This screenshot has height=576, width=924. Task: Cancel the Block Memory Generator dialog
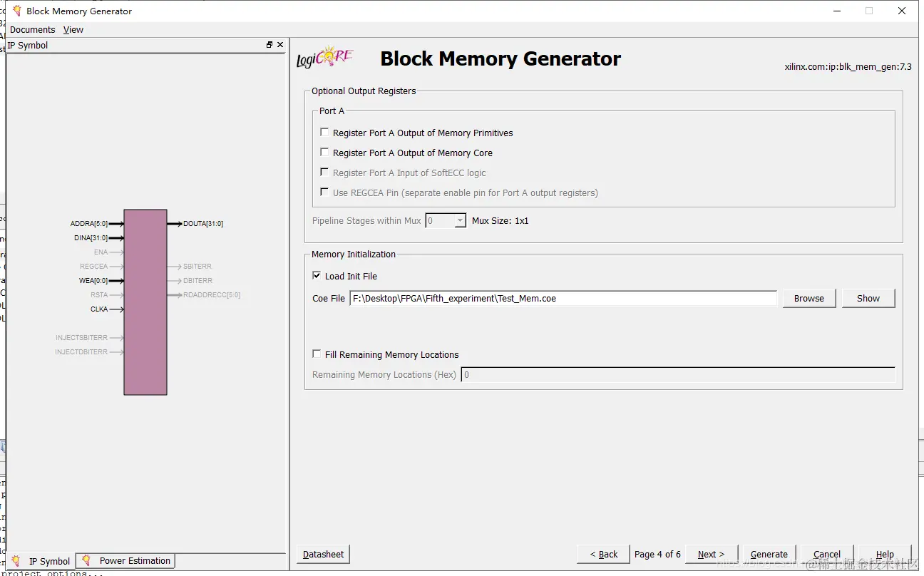(827, 554)
